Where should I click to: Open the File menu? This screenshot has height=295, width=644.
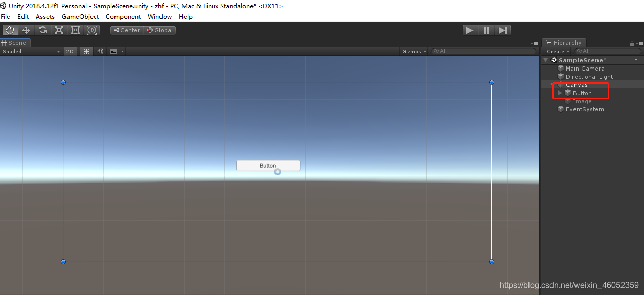6,16
